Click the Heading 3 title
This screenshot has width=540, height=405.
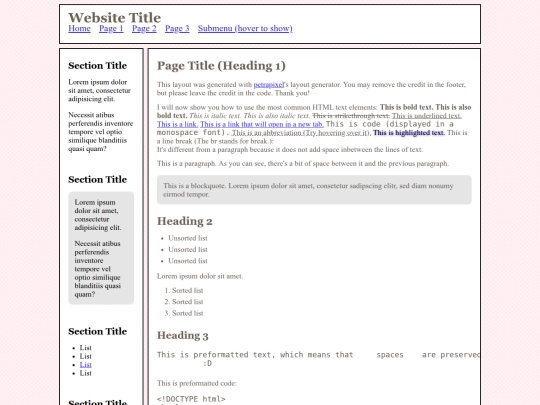pos(183,335)
